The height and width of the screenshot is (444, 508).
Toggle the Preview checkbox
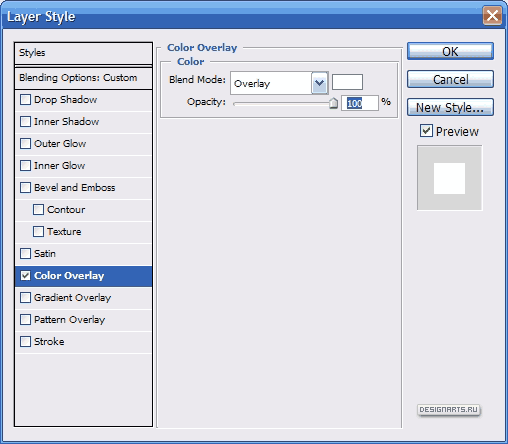point(426,131)
